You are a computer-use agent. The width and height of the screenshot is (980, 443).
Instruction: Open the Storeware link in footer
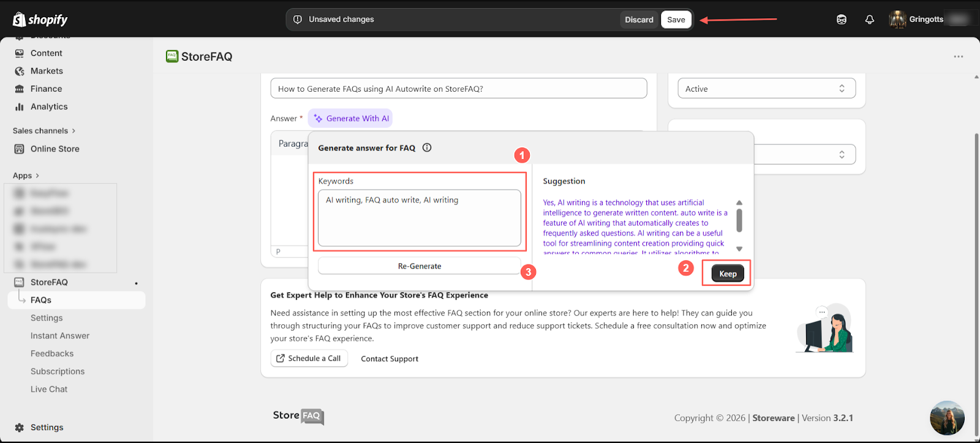[x=773, y=418]
